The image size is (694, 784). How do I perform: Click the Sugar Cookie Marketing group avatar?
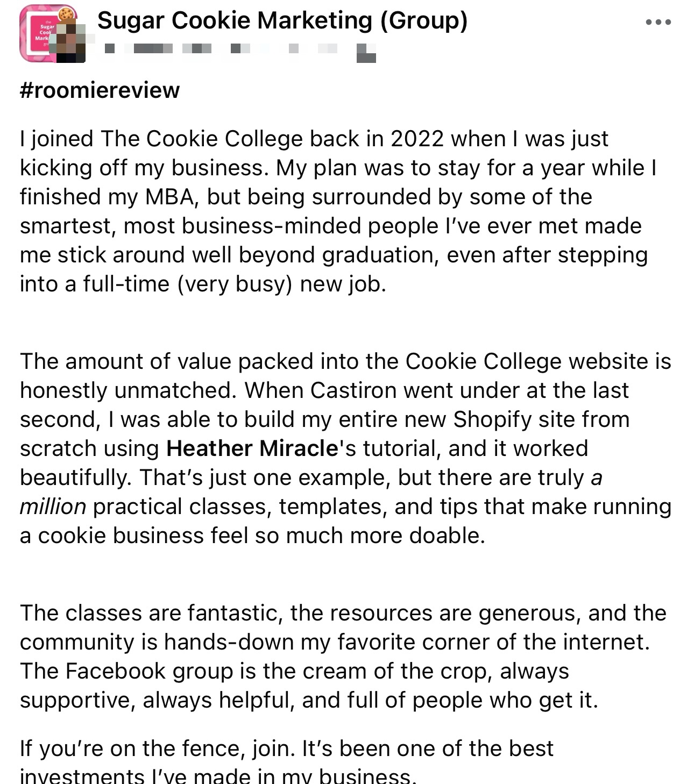(38, 33)
